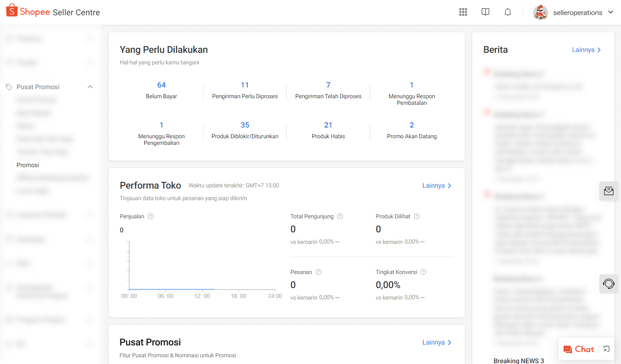Viewport: 621px width, 364px height.
Task: Open the seller education book icon
Action: tap(485, 12)
